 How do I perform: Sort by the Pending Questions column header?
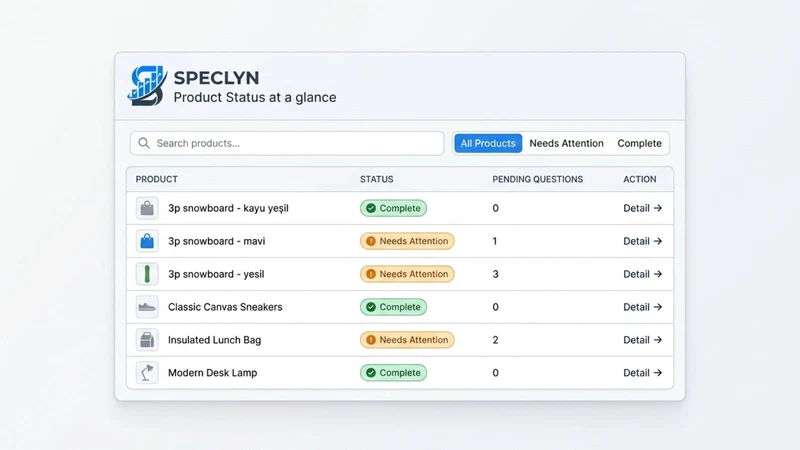537,179
